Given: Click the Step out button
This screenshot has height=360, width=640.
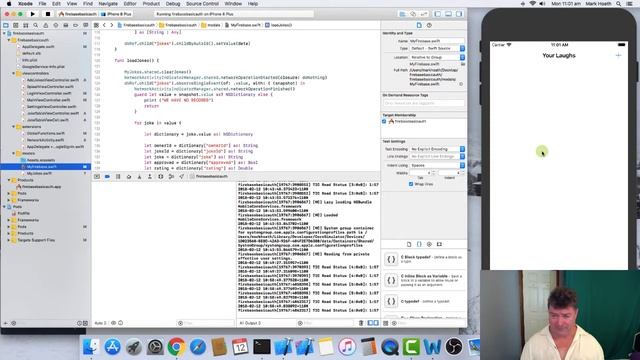Looking at the screenshot, I should tap(150, 177).
